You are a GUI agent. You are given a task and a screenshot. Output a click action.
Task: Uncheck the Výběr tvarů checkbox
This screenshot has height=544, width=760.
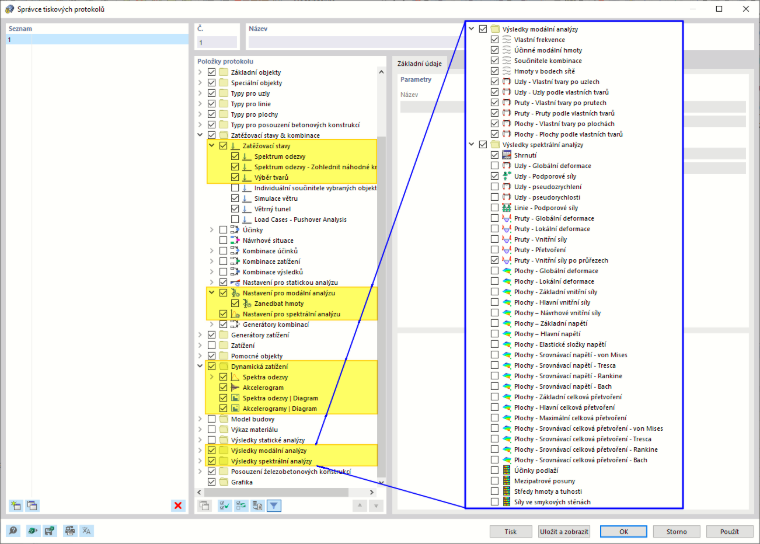pyautogui.click(x=235, y=177)
